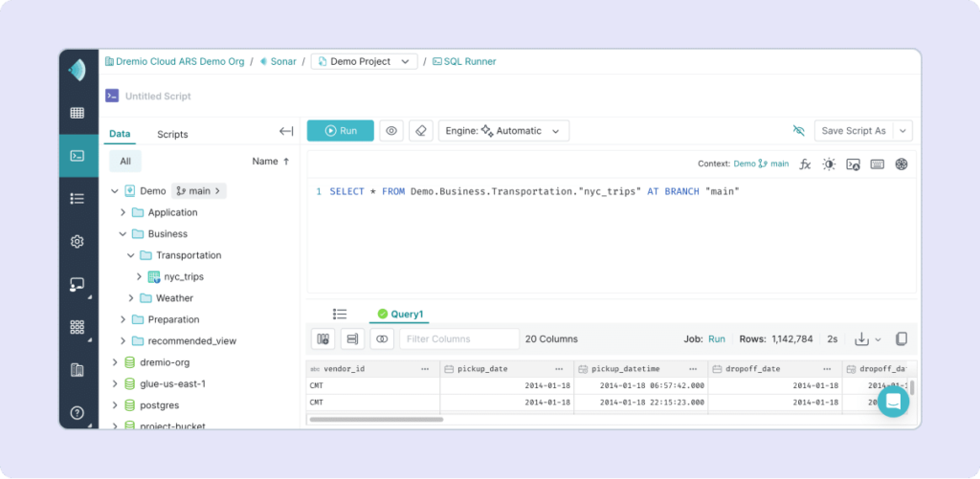Sort the data tree by Name
This screenshot has height=479, width=980.
[x=271, y=162]
